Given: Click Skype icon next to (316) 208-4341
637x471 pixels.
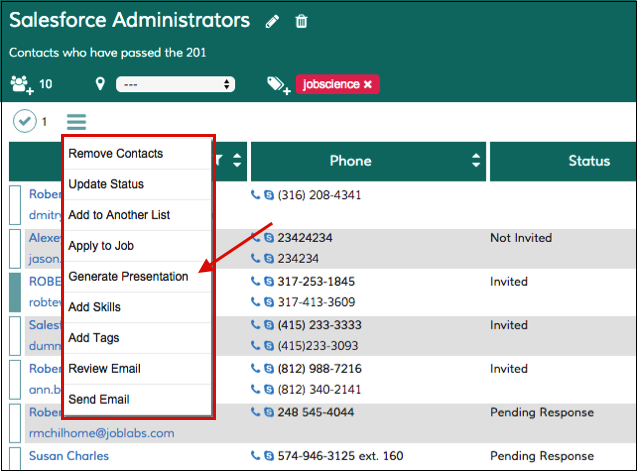Looking at the screenshot, I should point(269,195).
